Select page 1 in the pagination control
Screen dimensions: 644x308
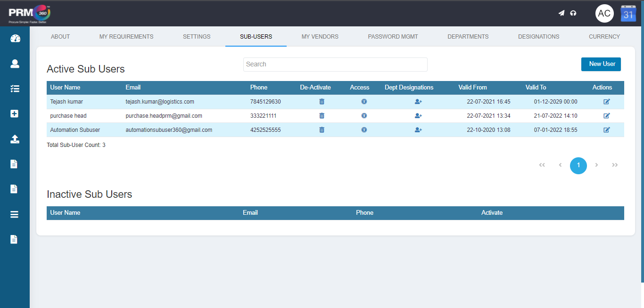coord(578,165)
